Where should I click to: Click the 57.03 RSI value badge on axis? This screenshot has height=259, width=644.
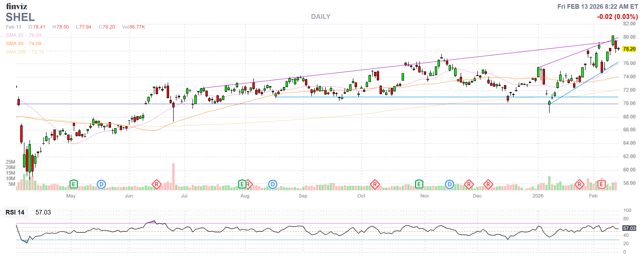(x=629, y=228)
